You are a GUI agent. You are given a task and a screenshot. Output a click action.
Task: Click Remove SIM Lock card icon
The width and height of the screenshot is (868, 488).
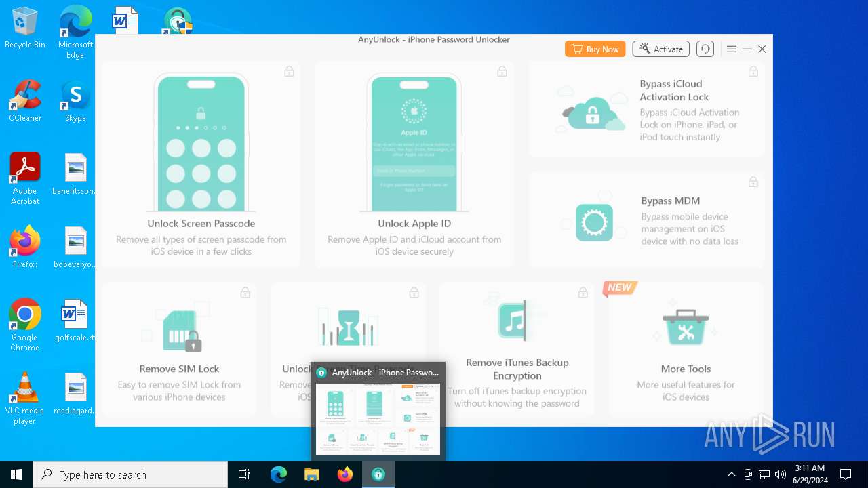coord(182,331)
